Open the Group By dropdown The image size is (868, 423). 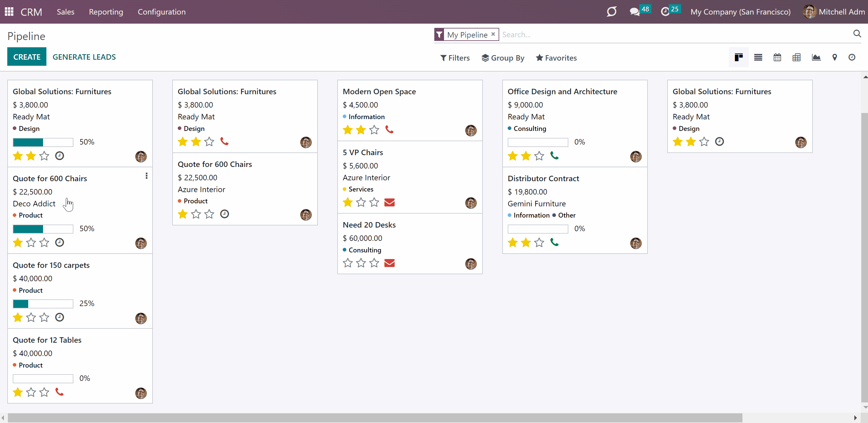click(503, 58)
